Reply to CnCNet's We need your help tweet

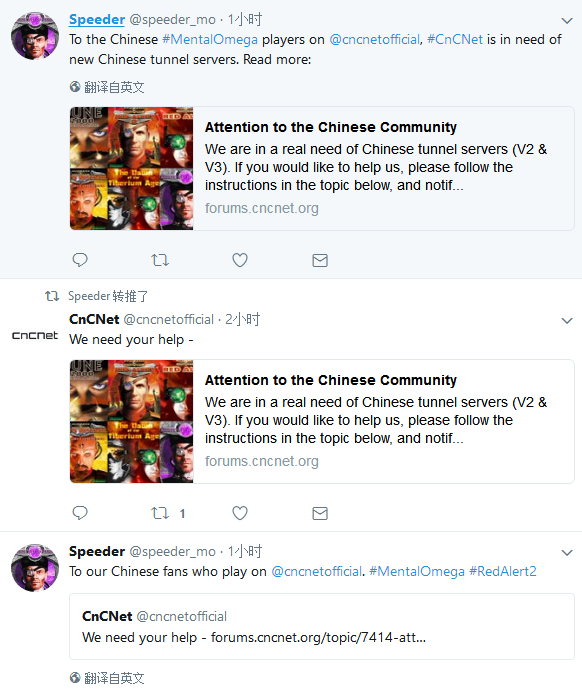80,513
